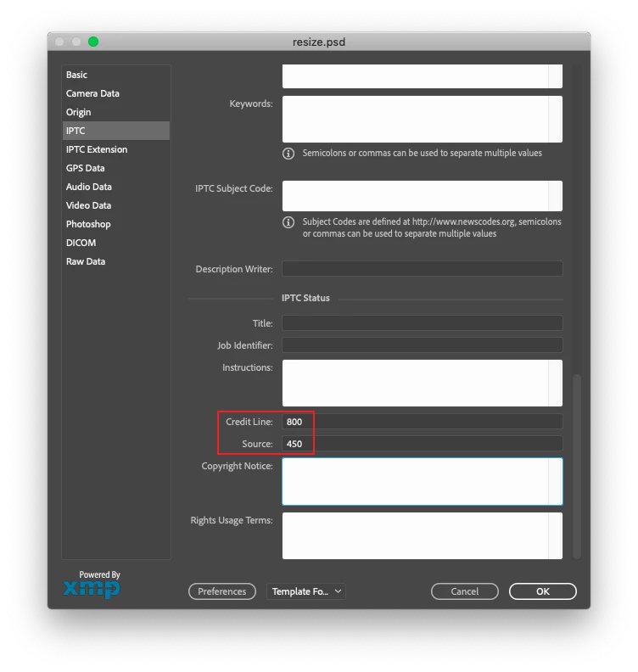The width and height of the screenshot is (638, 672).
Task: Click the vertical scrollbar thumb
Action: point(577,467)
